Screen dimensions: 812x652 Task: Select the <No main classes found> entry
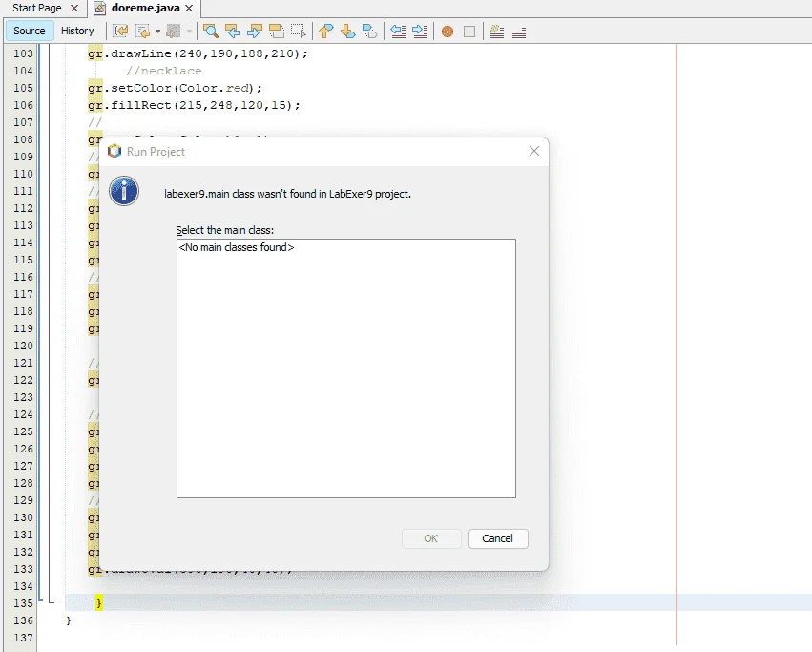click(x=236, y=248)
